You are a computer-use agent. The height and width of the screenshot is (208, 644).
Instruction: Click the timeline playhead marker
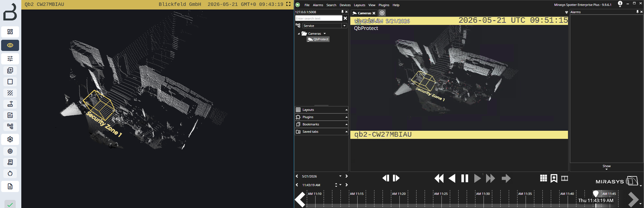click(x=596, y=194)
